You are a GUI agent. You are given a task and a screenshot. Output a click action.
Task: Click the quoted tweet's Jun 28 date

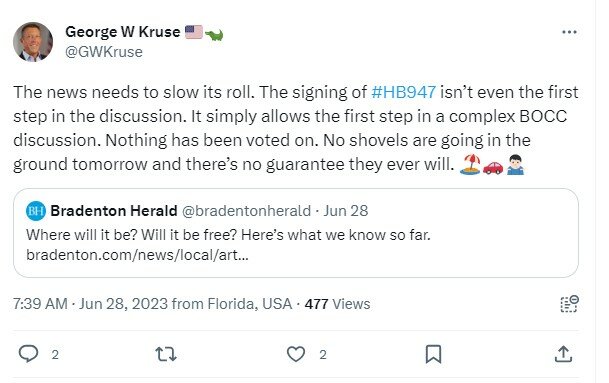pyautogui.click(x=346, y=211)
